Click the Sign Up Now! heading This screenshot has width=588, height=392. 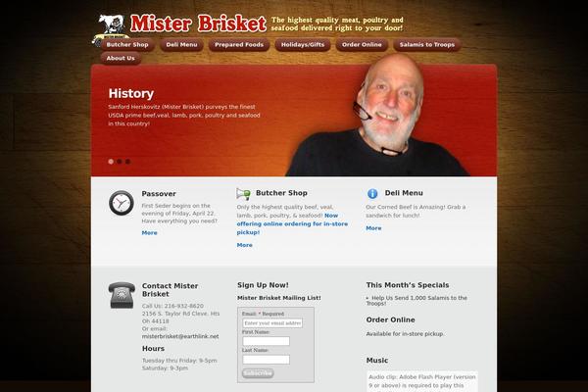point(263,285)
